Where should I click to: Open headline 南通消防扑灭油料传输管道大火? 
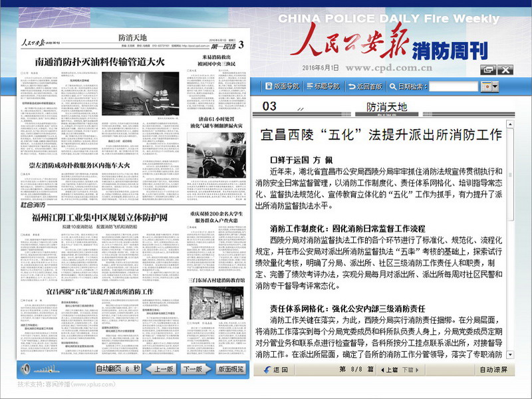click(x=100, y=62)
